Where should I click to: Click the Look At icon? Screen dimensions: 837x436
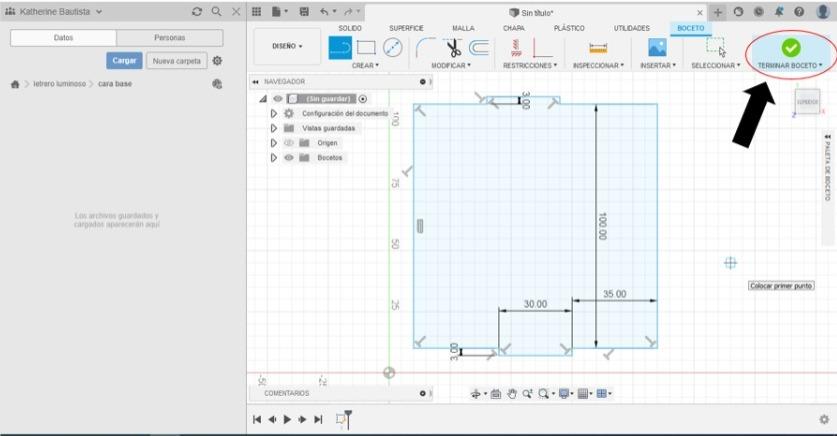coord(495,394)
